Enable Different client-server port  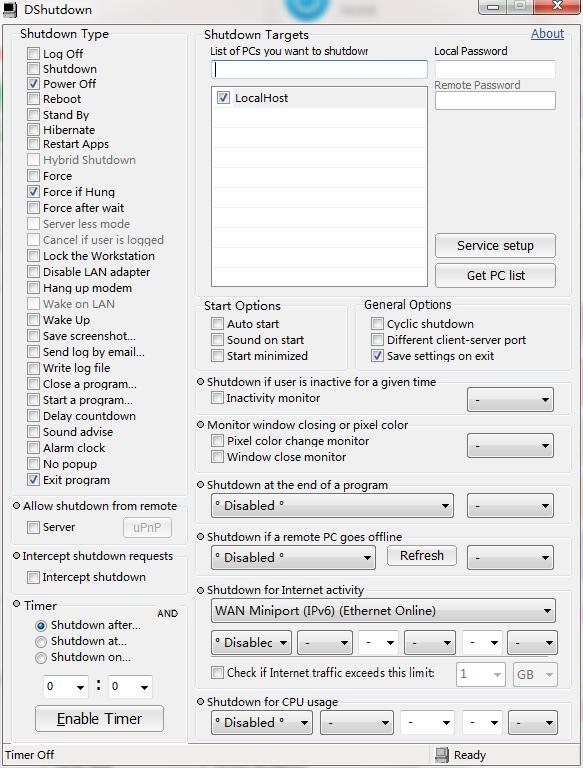click(x=377, y=340)
